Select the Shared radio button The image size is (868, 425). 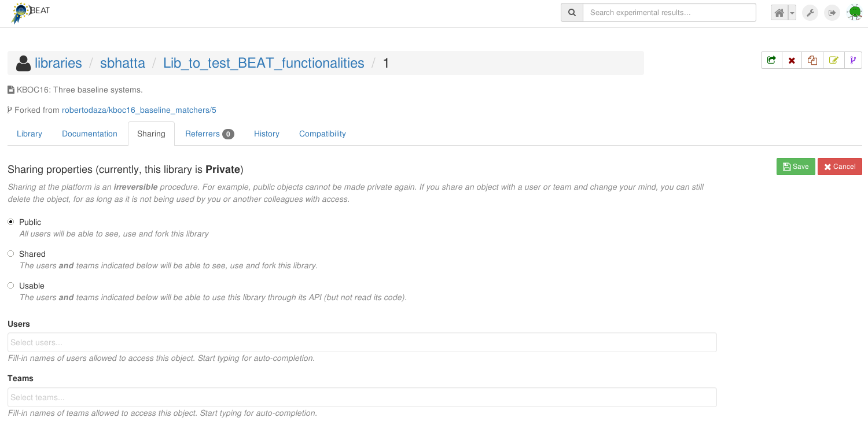[x=11, y=254]
